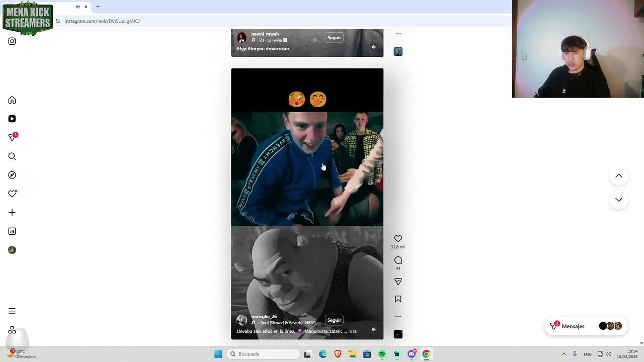Click microphone icon in system tray
644x362 pixels.
(575, 354)
